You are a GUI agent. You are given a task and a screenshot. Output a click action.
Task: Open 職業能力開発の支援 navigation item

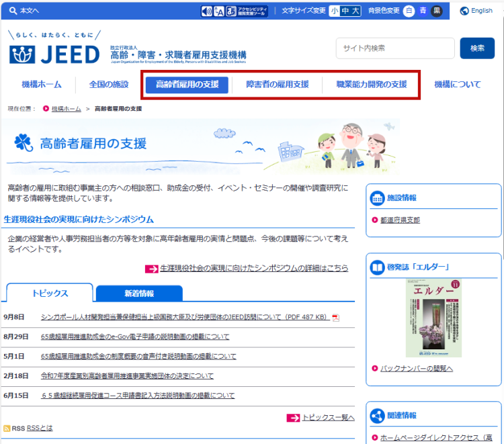[x=371, y=85]
